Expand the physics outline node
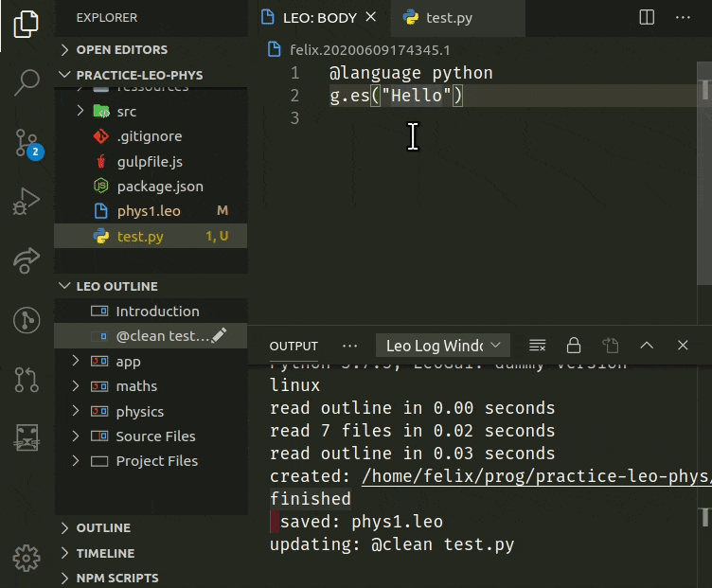Viewport: 712px width, 588px height. pyautogui.click(x=76, y=411)
